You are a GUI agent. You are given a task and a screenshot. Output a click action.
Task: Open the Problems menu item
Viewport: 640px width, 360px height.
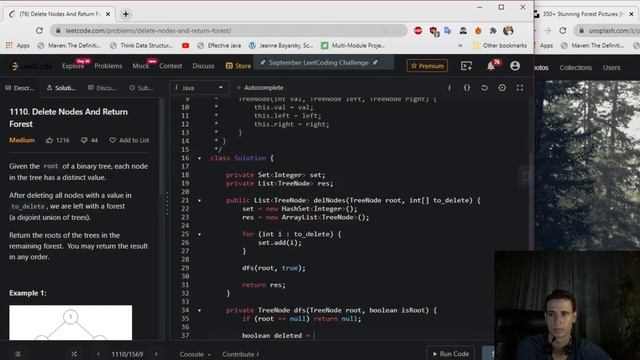click(108, 66)
